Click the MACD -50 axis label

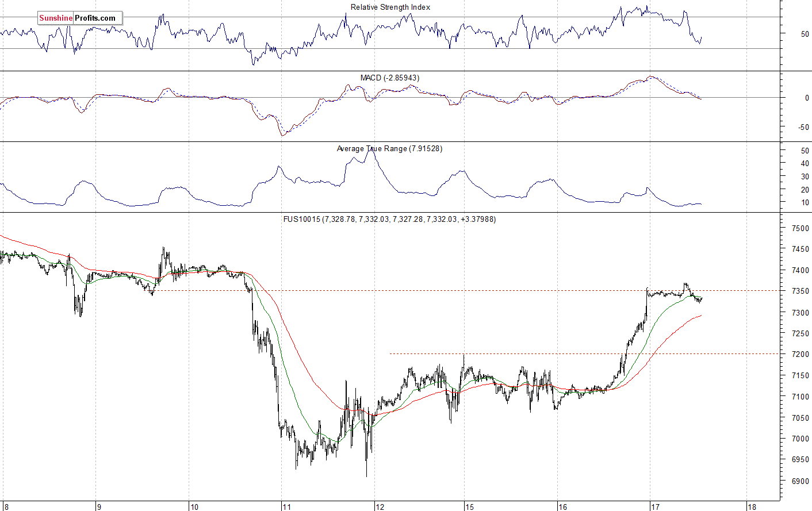pyautogui.click(x=803, y=128)
